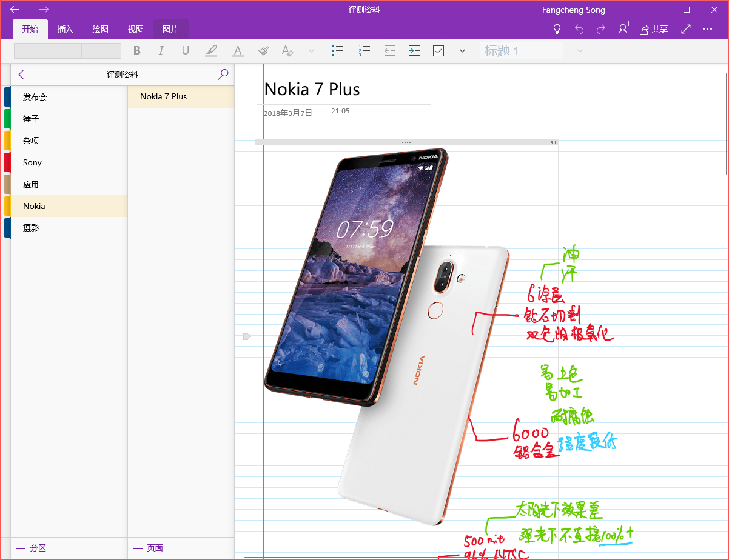Switch to the 视图 tab
This screenshot has width=729, height=560.
pyautogui.click(x=136, y=29)
